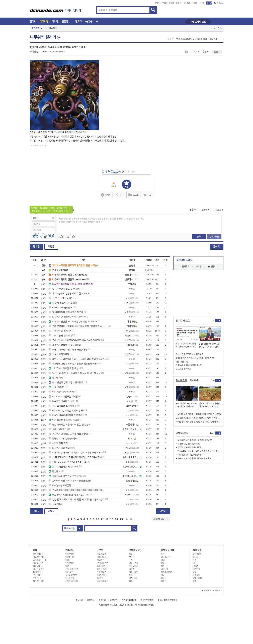Image resolution: width=253 pixels, height=644 pixels.
Task: Open the 미니갤 navigation tab
Action: pos(55,22)
